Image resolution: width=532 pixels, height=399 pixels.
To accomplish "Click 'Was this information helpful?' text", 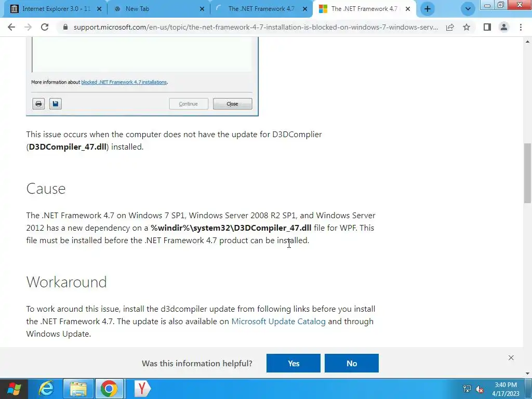I will [x=197, y=363].
